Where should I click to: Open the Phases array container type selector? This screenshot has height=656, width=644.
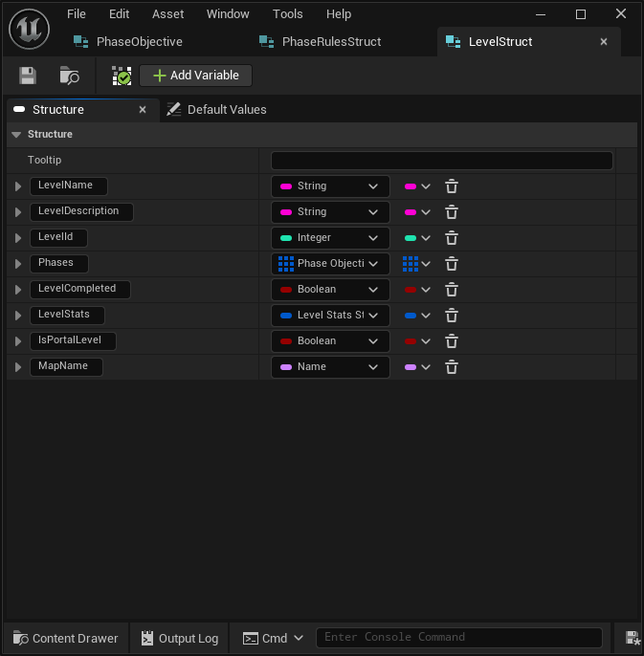tap(416, 264)
